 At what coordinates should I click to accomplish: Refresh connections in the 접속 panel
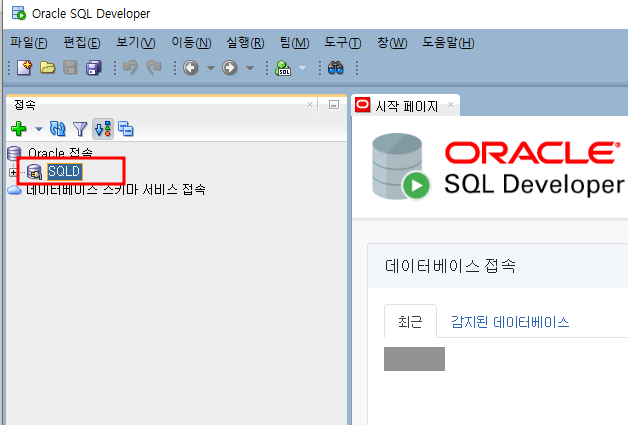pyautogui.click(x=57, y=129)
